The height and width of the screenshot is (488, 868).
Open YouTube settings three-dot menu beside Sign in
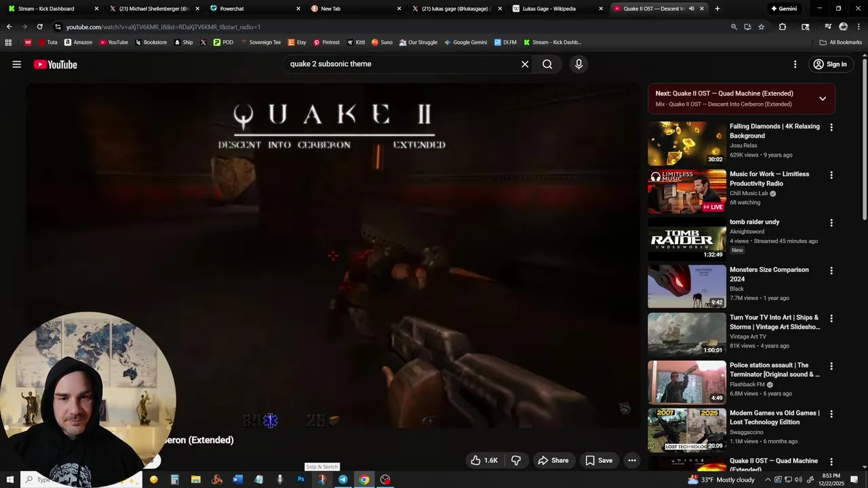(795, 64)
